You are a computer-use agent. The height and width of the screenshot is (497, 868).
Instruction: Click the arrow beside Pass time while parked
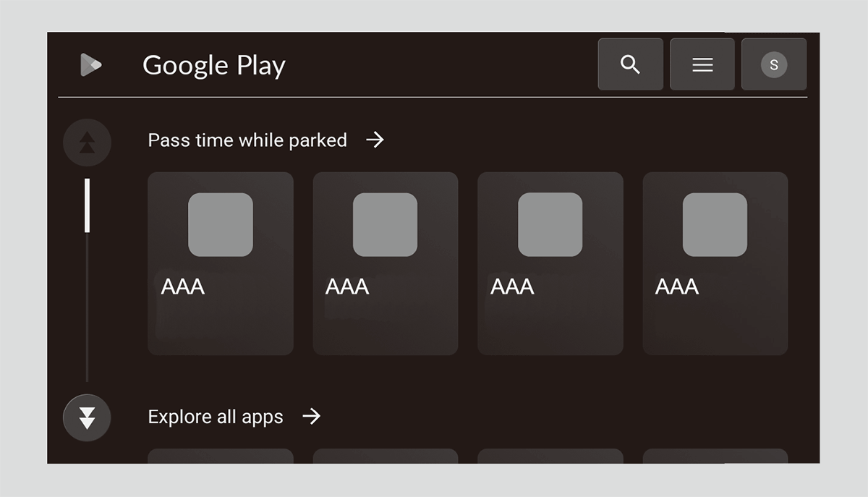(375, 140)
